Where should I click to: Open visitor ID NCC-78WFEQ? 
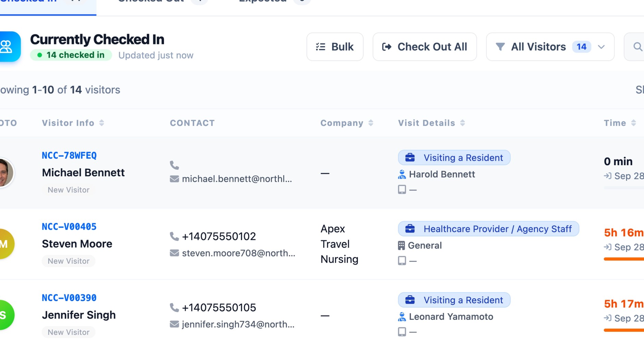[x=69, y=156]
